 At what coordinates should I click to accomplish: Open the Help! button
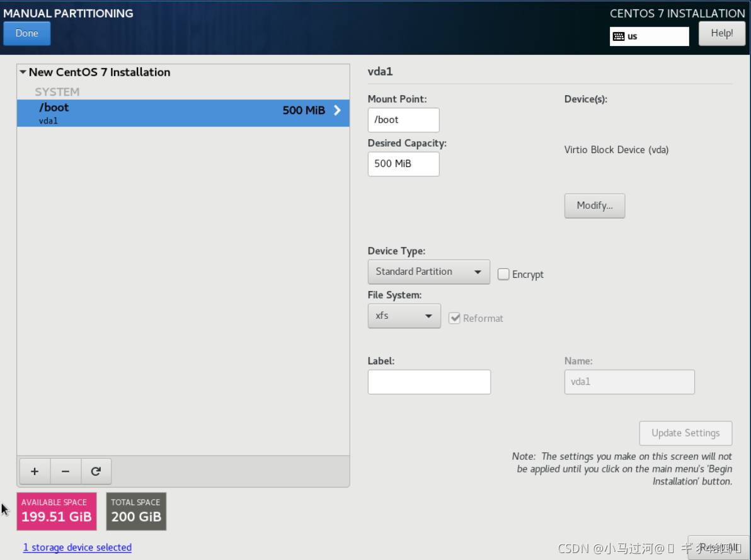tap(721, 33)
